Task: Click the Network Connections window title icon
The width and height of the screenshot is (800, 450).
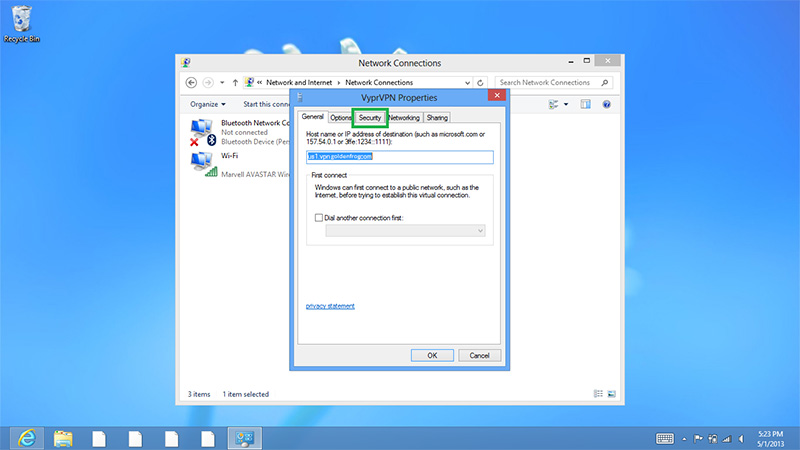Action: pyautogui.click(x=186, y=63)
